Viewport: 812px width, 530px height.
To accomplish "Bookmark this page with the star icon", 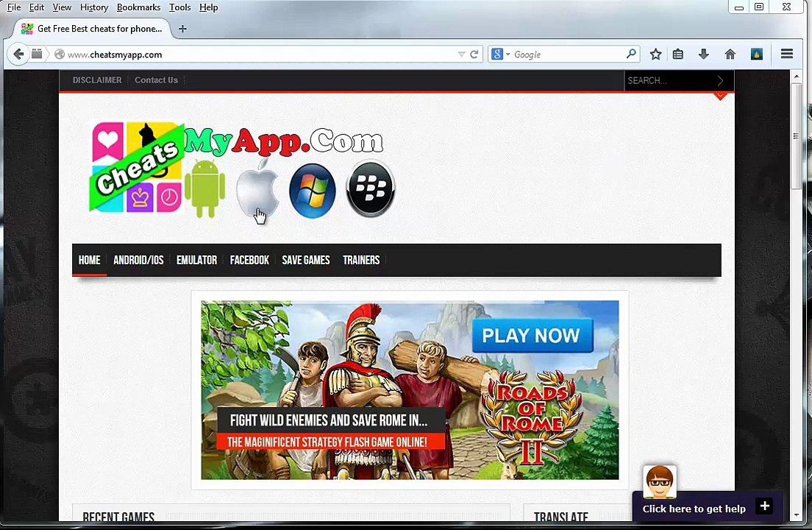I will 655,54.
